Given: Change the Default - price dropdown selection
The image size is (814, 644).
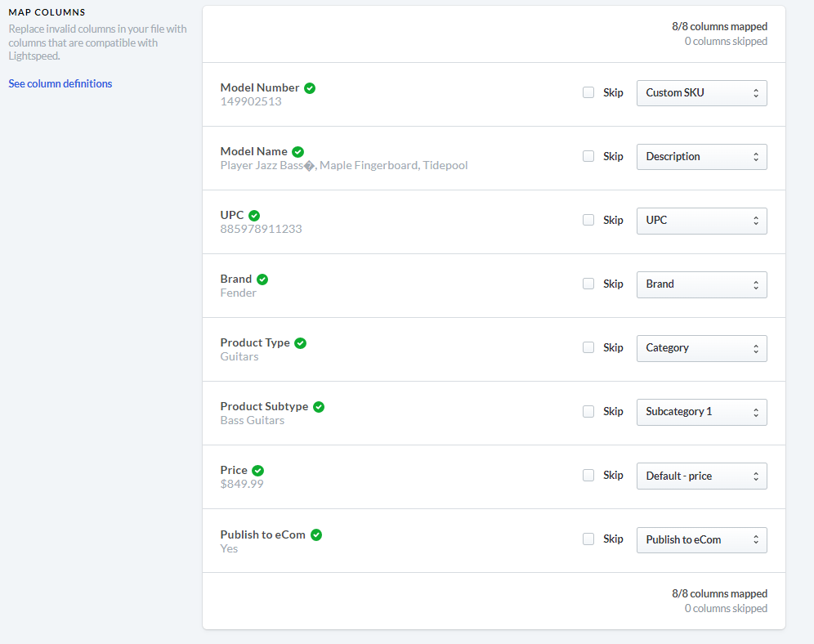Looking at the screenshot, I should (x=701, y=476).
